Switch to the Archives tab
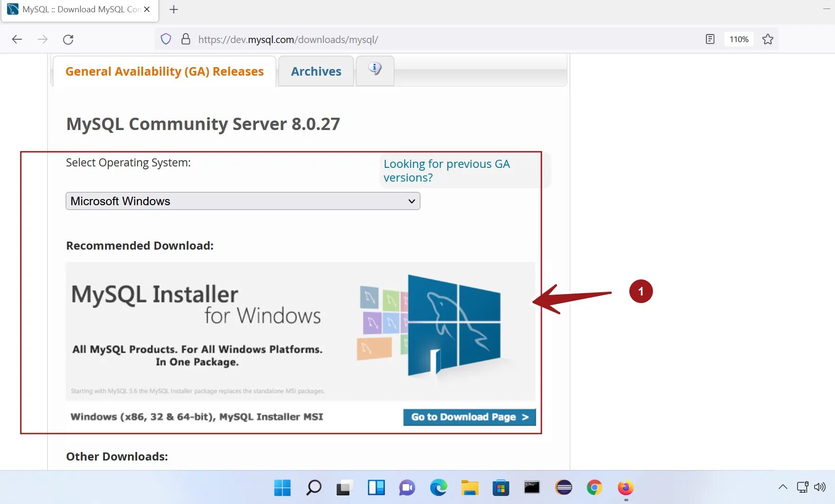Viewport: 835px width, 504px height. tap(316, 71)
